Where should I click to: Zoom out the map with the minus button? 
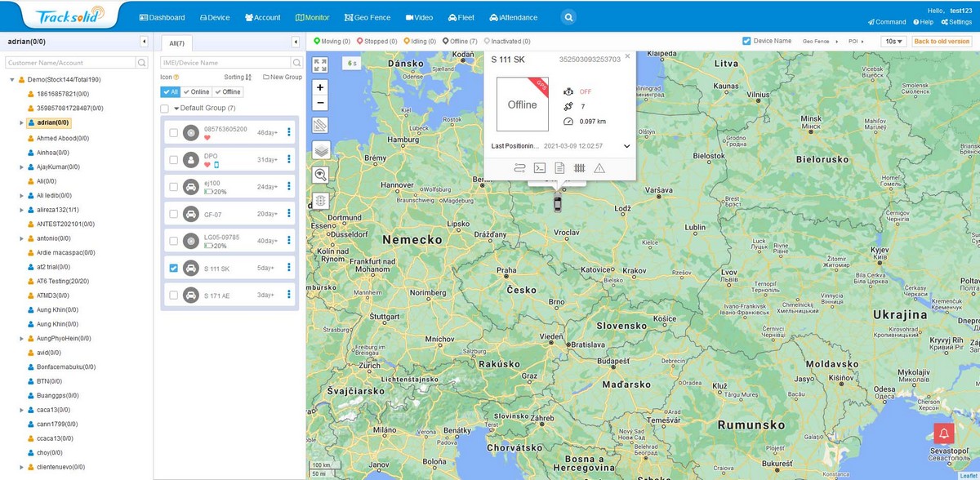[x=320, y=103]
